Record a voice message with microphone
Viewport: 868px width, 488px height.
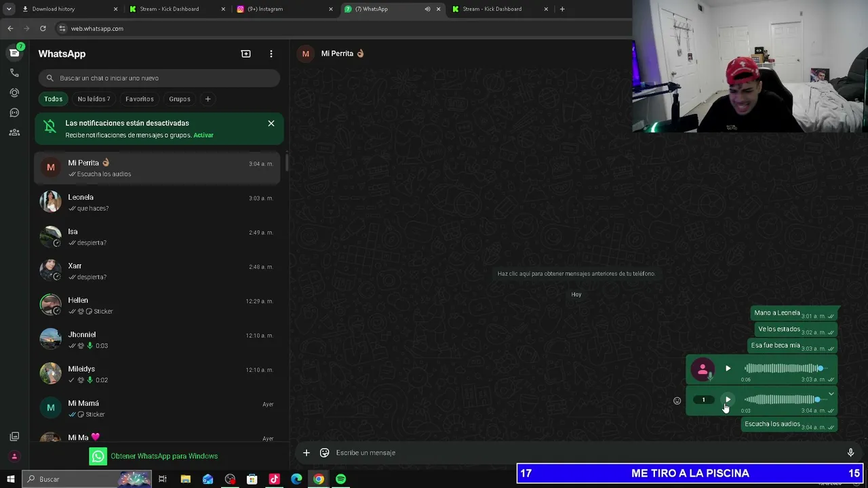(x=850, y=453)
